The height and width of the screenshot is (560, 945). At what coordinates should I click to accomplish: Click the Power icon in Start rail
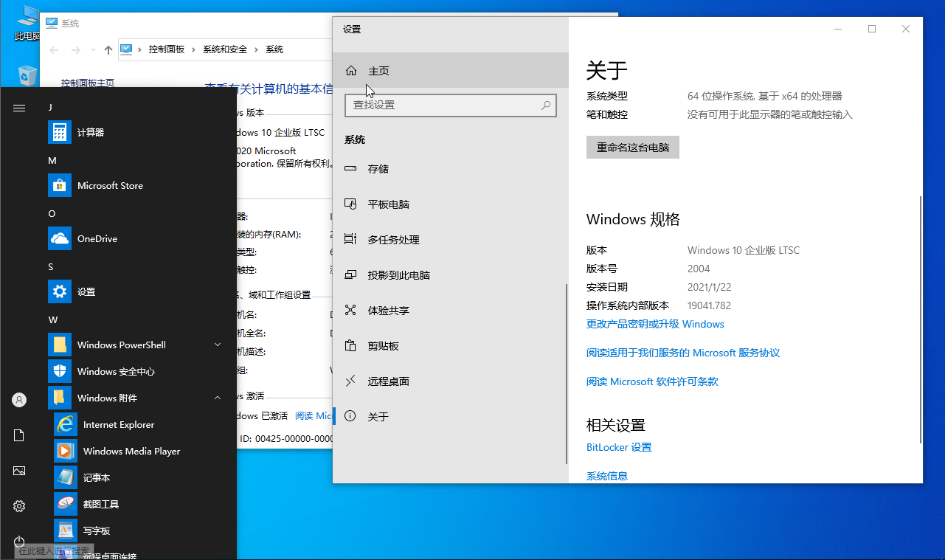pos(19,542)
